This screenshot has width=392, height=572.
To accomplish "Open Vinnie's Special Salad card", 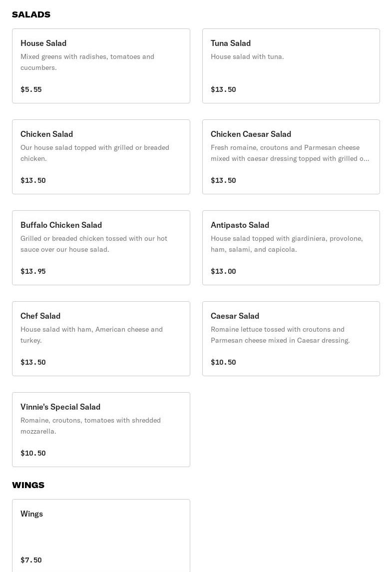I will pyautogui.click(x=101, y=430).
